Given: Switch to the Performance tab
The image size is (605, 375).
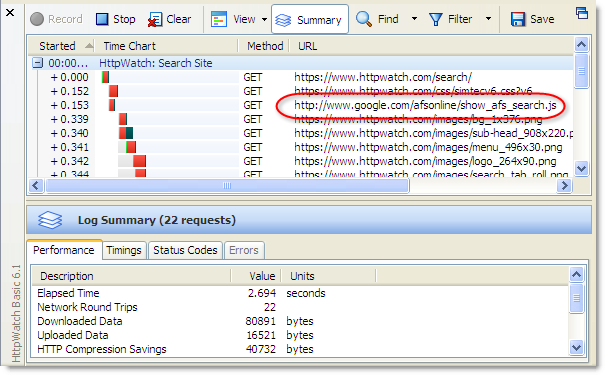Looking at the screenshot, I should click(x=64, y=250).
